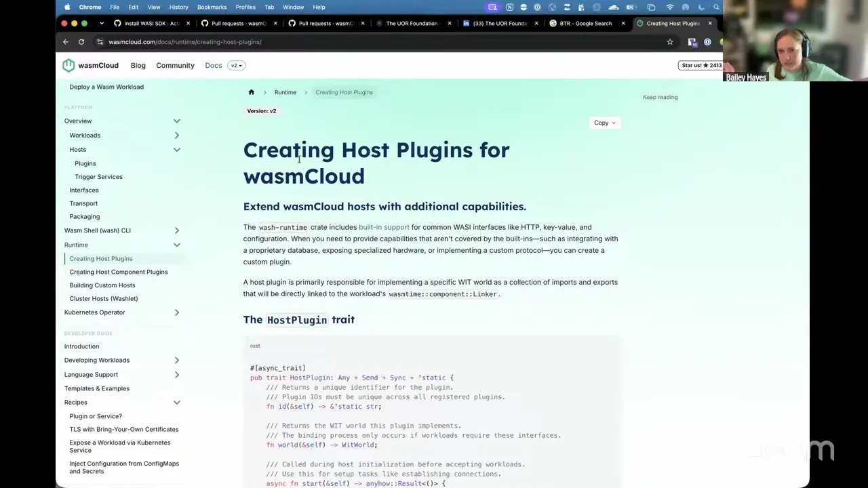Open the Community page from the header
The width and height of the screenshot is (868, 488).
(175, 66)
